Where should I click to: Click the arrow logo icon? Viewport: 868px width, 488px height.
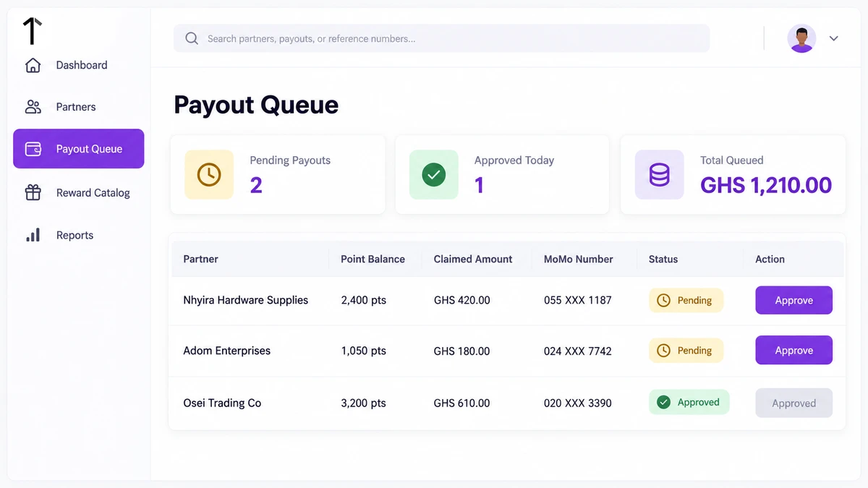pos(33,30)
